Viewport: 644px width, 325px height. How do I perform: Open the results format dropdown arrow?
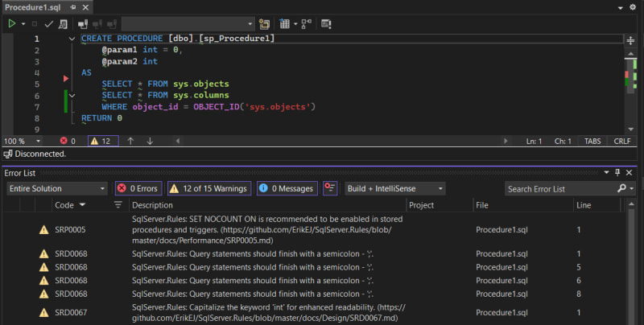click(x=295, y=24)
